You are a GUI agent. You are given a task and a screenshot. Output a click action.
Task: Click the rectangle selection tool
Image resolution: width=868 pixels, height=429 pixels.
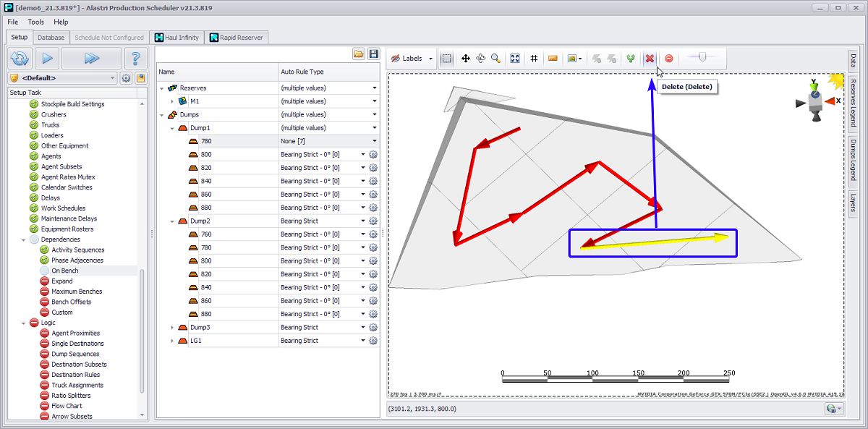447,59
